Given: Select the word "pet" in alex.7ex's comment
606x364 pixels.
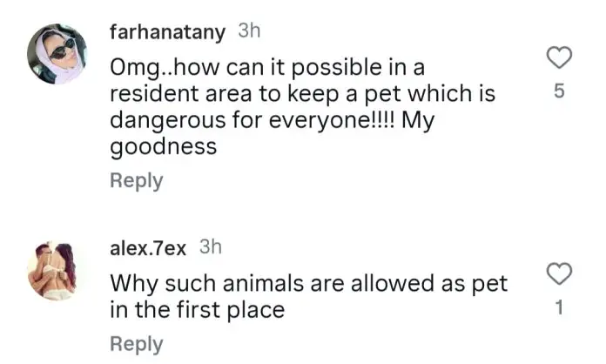Looking at the screenshot, I should 490,283.
